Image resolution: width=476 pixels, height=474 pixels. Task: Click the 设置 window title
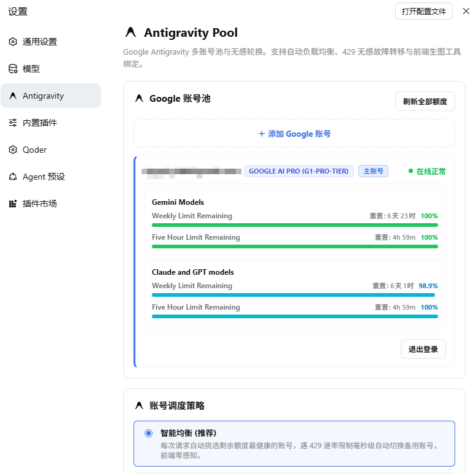click(x=18, y=12)
